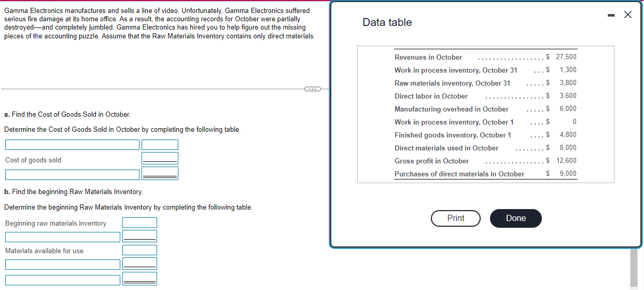
Task: Select the 8,000 value
Action: coord(568,148)
